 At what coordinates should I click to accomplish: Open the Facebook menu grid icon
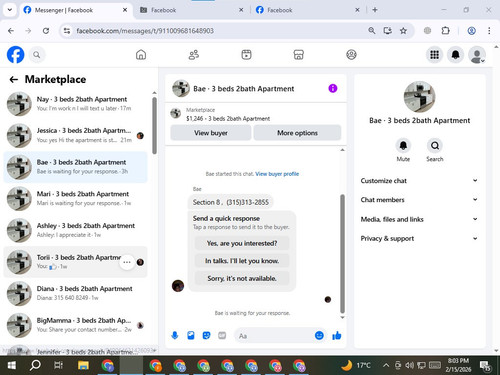(x=434, y=55)
